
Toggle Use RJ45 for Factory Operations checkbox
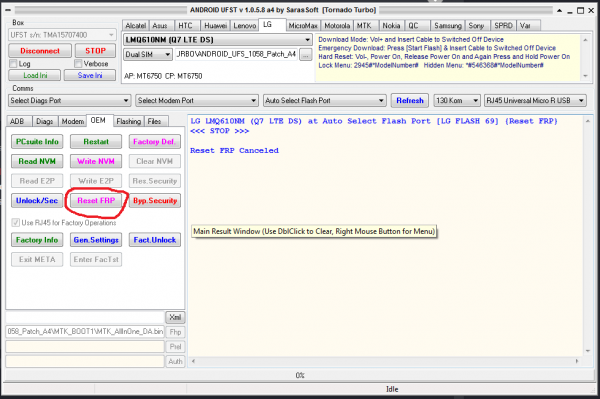coord(16,222)
